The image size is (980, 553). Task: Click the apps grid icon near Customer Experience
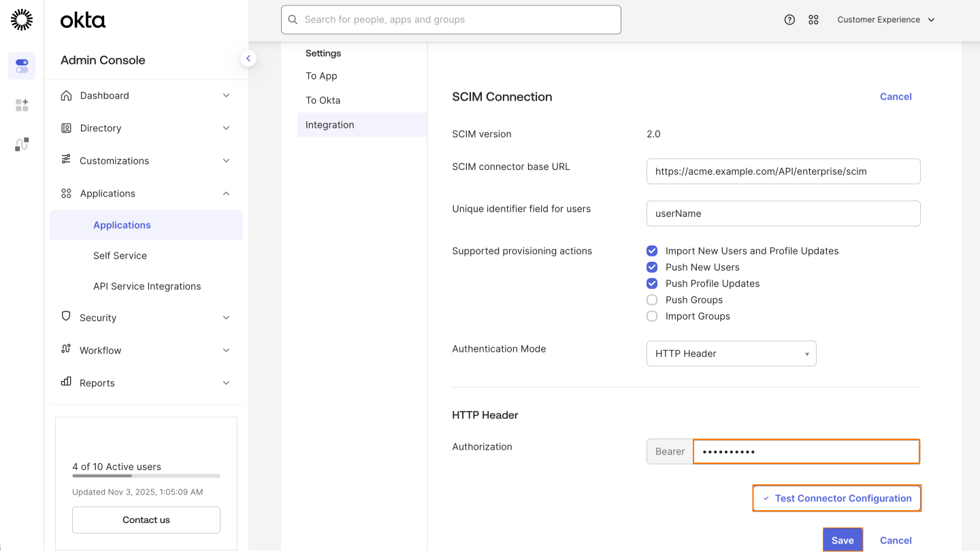(x=813, y=19)
